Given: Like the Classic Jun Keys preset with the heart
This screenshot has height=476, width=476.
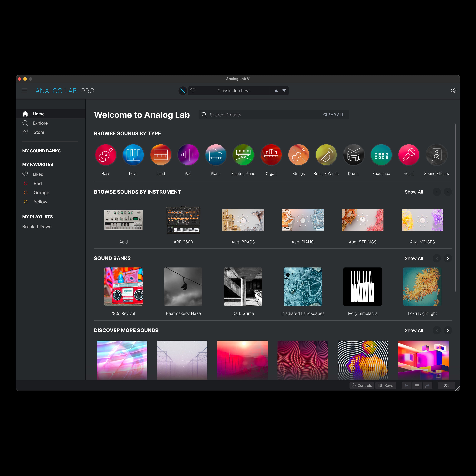Looking at the screenshot, I should (193, 91).
